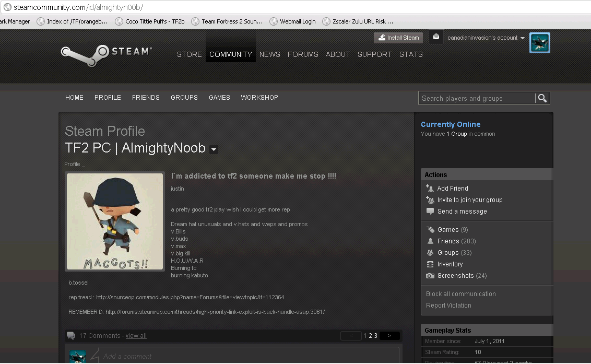
Task: Click the sourceop.com rep thread URL
Action: [x=190, y=297]
